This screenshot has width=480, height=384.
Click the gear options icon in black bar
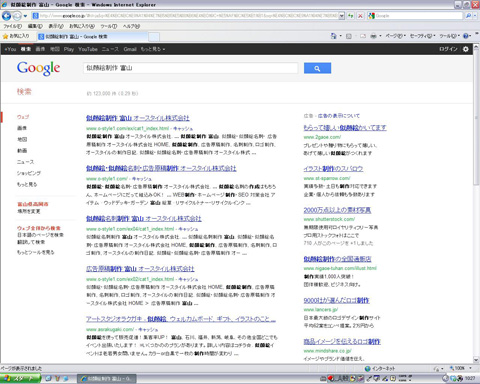465,49
